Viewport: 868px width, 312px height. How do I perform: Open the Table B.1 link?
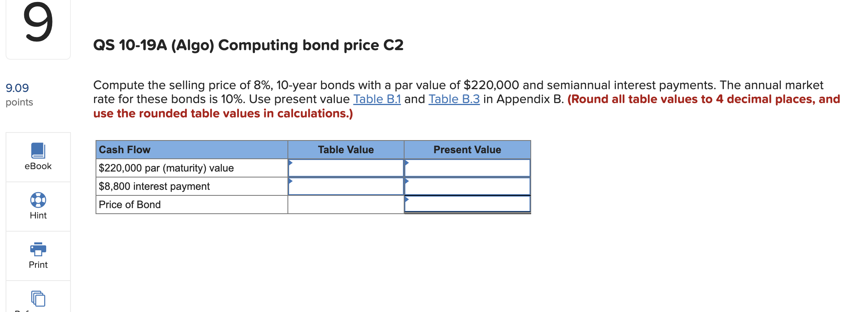click(376, 99)
